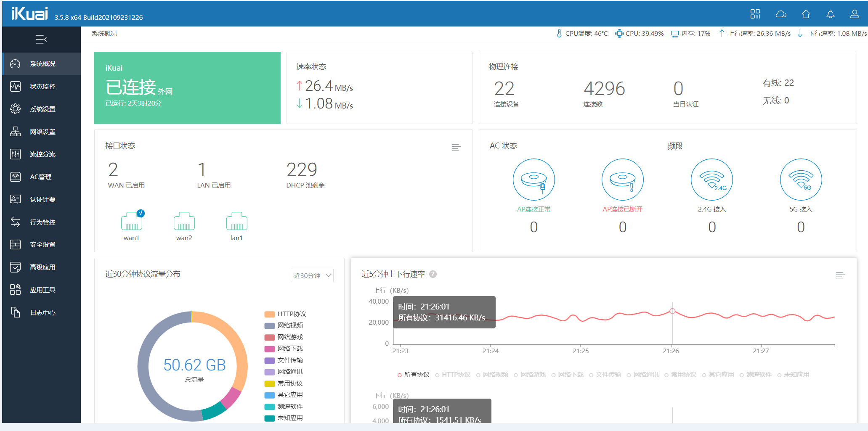The height and width of the screenshot is (431, 868).
Task: Click the upload rate arrow icon
Action: click(722, 33)
